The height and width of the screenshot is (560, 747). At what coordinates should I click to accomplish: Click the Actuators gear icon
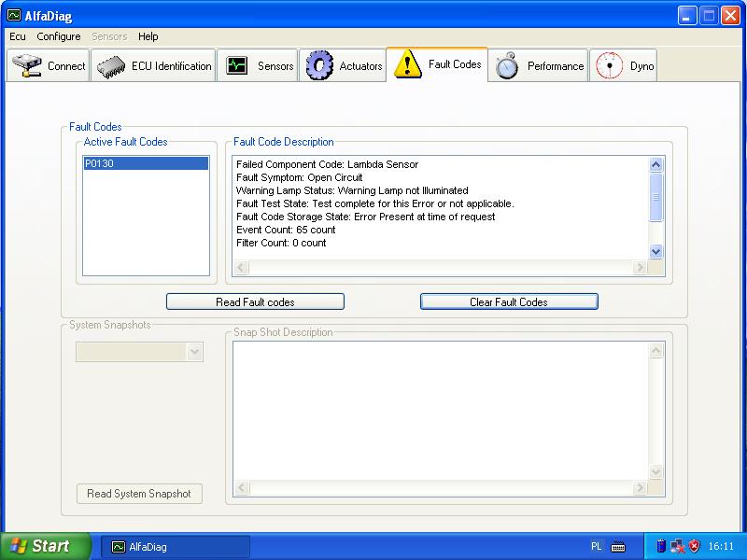[x=319, y=66]
